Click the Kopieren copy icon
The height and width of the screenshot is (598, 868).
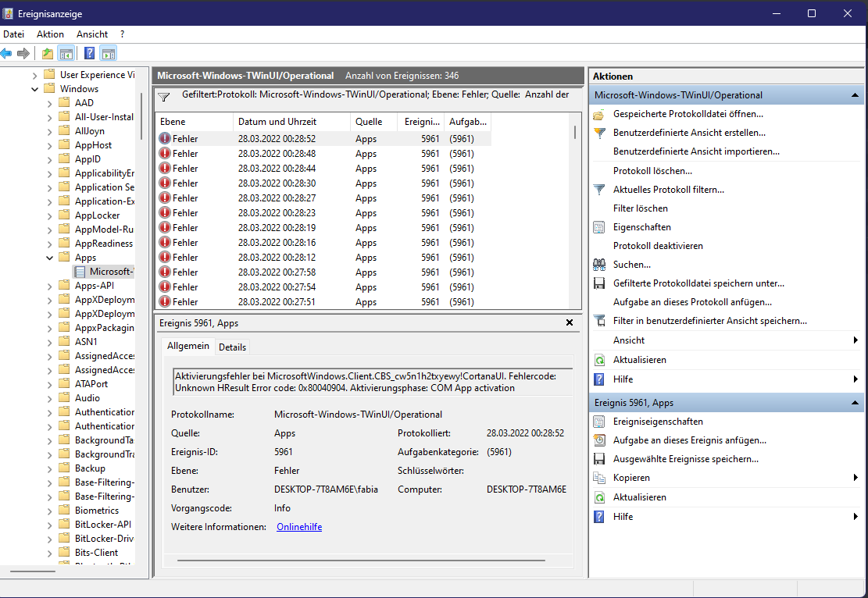pos(599,478)
